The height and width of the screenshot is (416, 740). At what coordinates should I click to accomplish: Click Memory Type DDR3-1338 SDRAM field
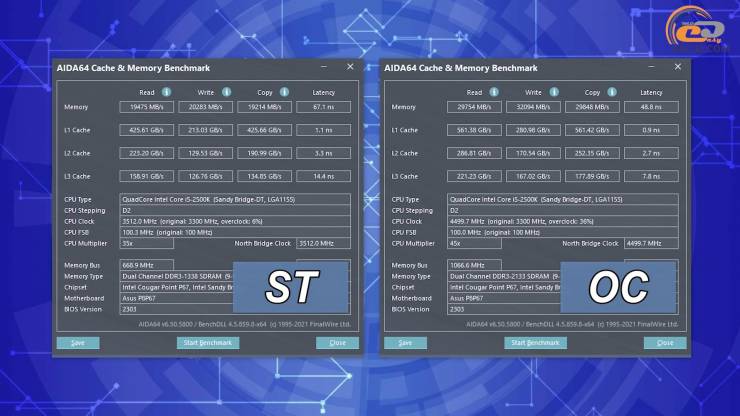[x=176, y=276]
